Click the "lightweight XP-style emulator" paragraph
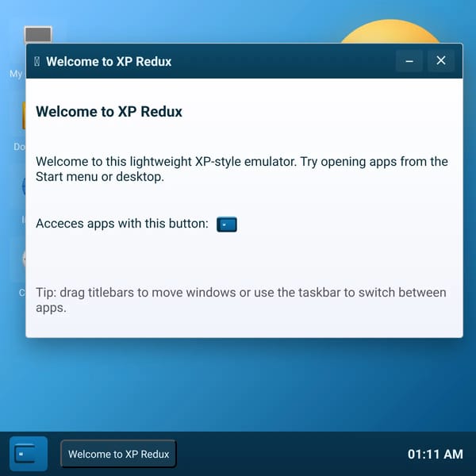The width and height of the screenshot is (476, 476). (x=242, y=169)
